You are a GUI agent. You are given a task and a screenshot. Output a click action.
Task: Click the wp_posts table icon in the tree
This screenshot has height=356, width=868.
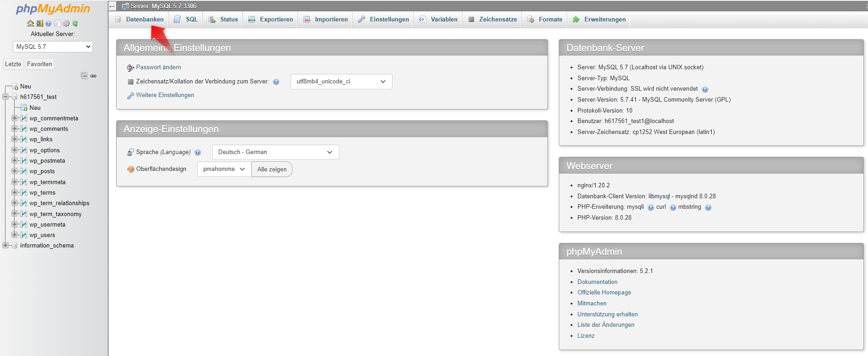pyautogui.click(x=24, y=171)
